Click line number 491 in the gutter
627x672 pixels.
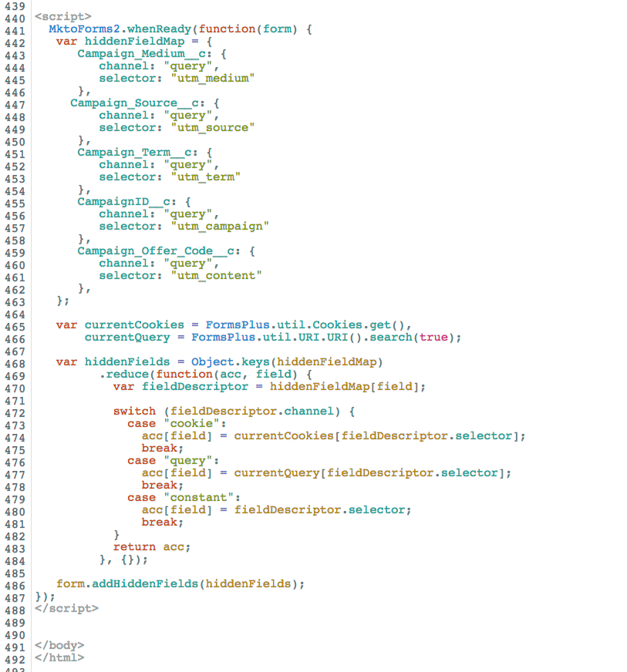(x=15, y=647)
